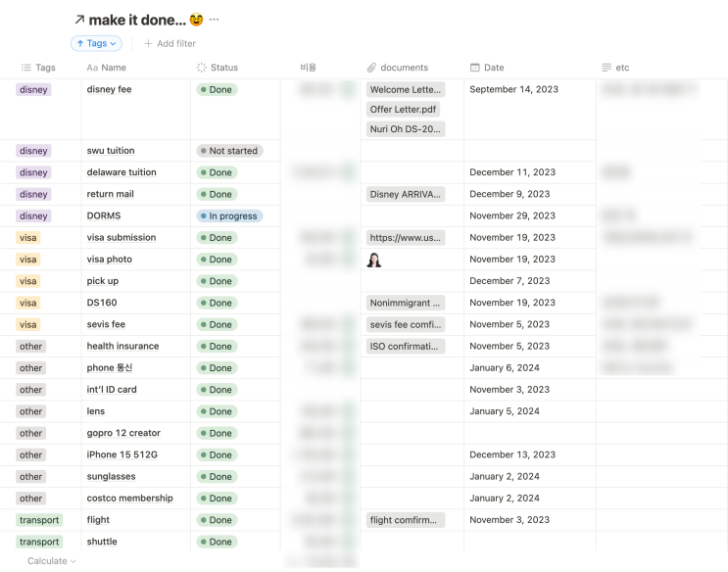Viewport: 728px width, 572px height.
Task: Click the calendar icon in Date header
Action: click(x=475, y=68)
